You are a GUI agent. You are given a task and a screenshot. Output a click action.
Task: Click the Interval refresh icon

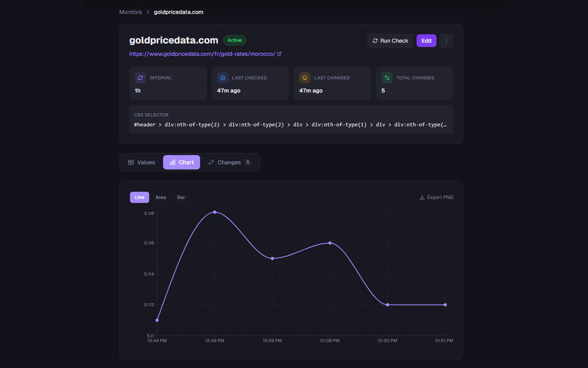[140, 78]
